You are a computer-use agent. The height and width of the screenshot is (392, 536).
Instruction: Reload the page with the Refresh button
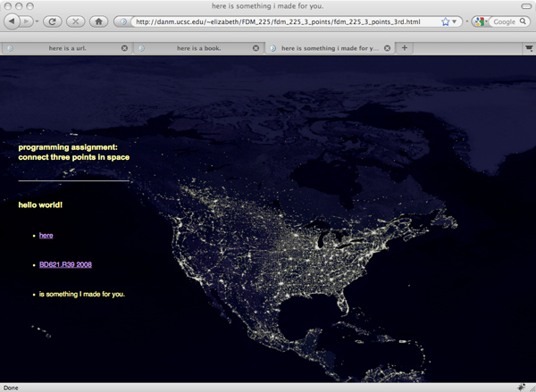click(x=53, y=21)
